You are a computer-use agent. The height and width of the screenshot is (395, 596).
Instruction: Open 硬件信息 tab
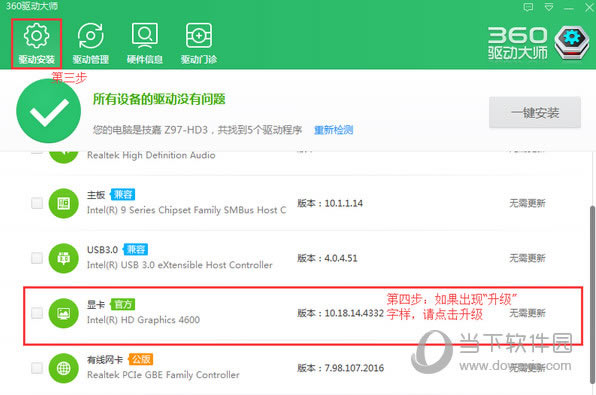144,44
